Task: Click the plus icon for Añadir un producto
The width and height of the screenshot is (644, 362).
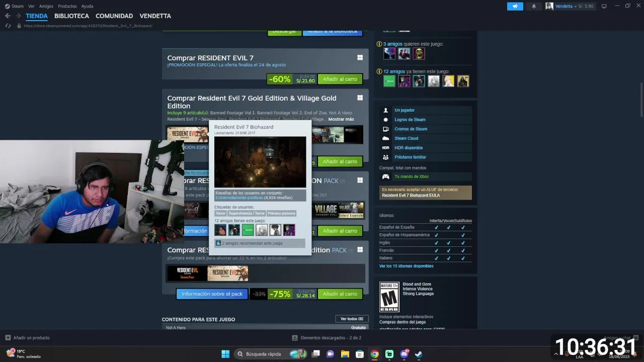Action: click(x=8, y=338)
